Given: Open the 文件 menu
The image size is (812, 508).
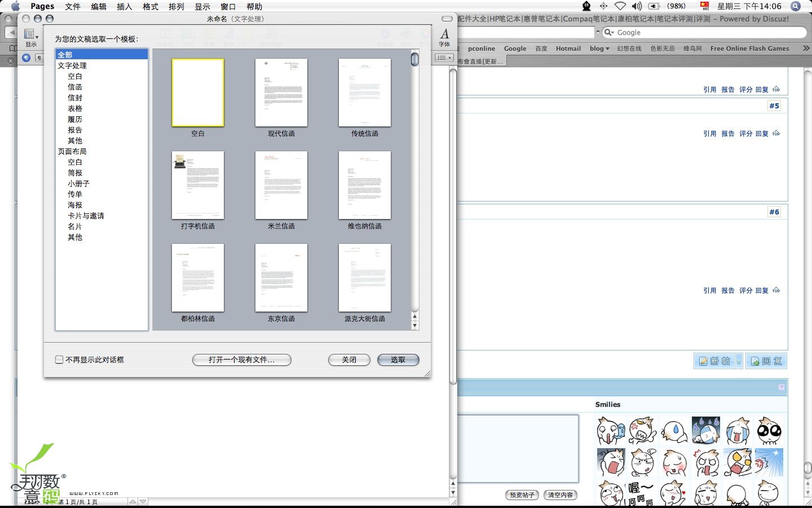Looking at the screenshot, I should pyautogui.click(x=73, y=6).
